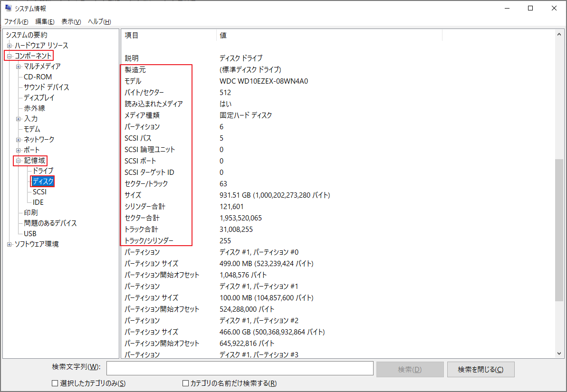Click the vertical scrollbar thumb

click(x=559, y=230)
